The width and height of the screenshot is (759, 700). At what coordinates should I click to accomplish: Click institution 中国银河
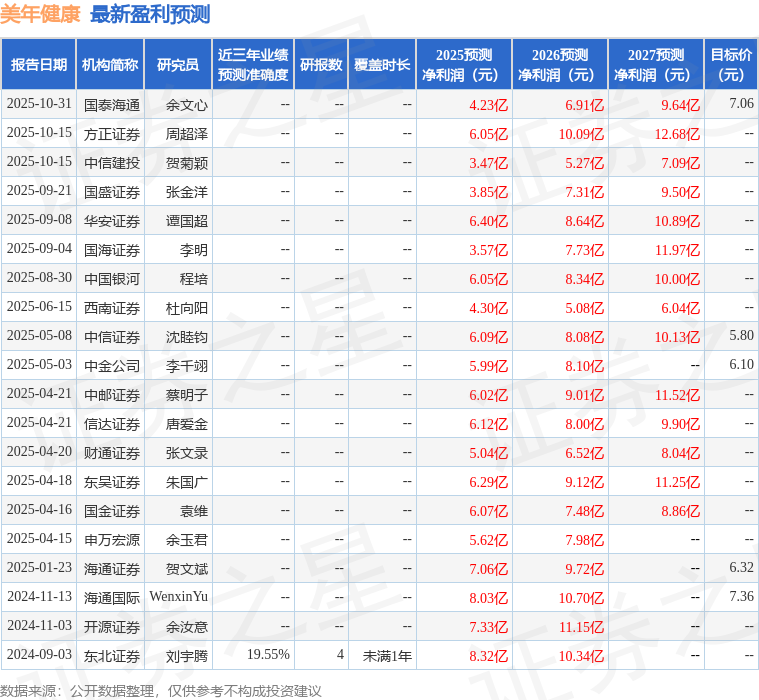click(x=112, y=279)
